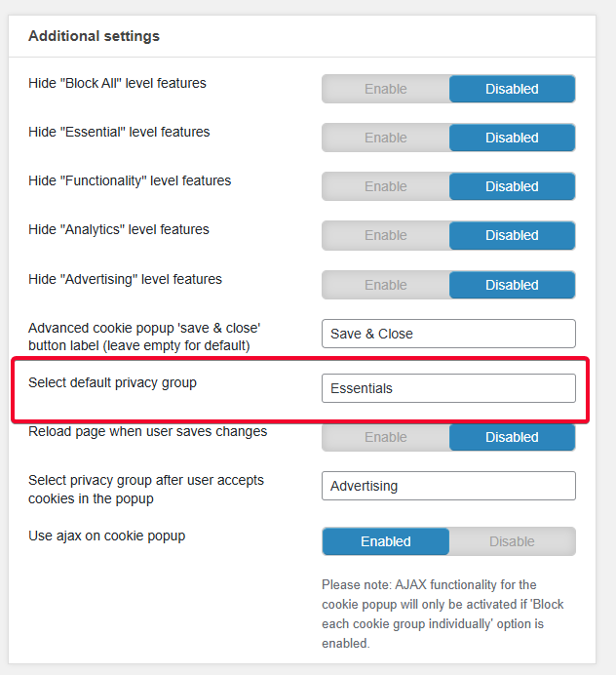Select Disabled for Hide "Essential" level features
Screen dimensions: 616x675
[512, 138]
